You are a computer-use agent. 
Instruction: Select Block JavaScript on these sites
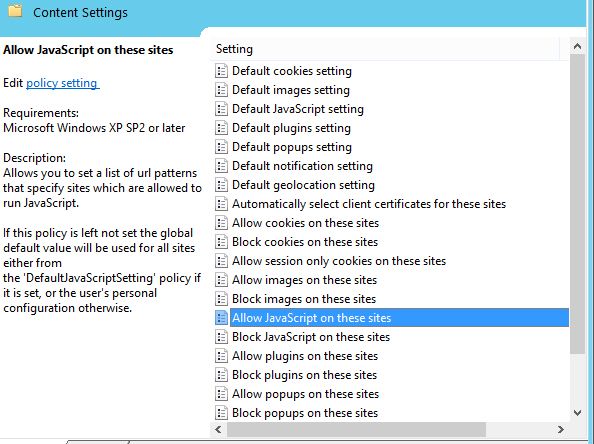pos(311,337)
